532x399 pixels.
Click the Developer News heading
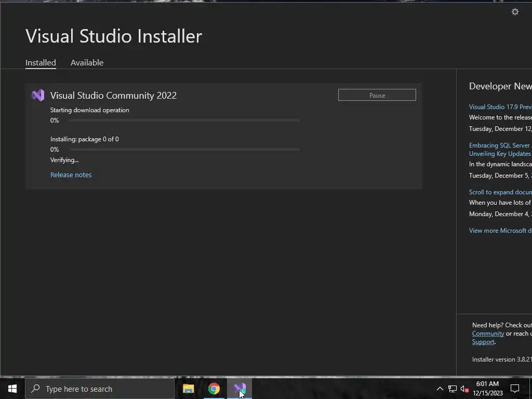(500, 86)
